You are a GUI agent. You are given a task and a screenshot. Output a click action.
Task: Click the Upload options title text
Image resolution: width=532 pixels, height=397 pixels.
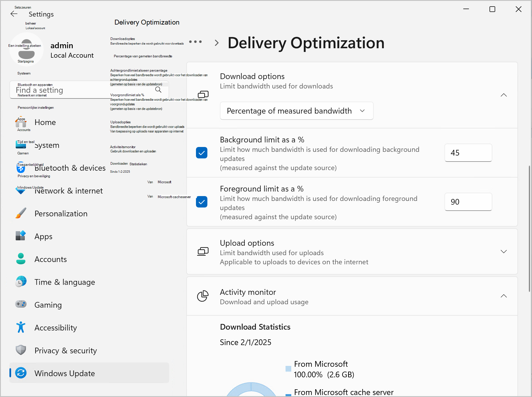pos(247,243)
